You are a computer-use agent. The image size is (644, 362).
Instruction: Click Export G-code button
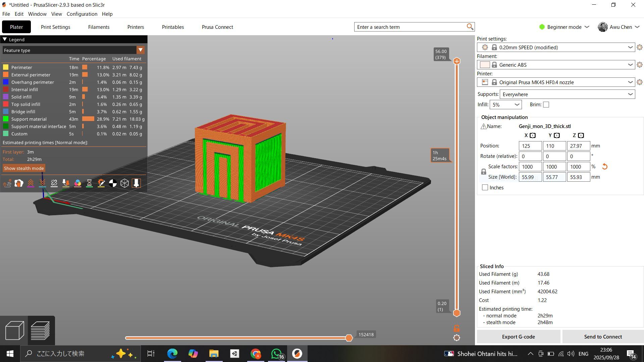click(x=518, y=337)
